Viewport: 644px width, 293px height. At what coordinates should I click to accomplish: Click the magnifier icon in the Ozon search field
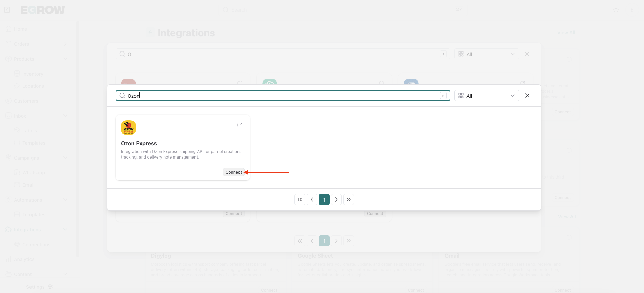coord(122,96)
